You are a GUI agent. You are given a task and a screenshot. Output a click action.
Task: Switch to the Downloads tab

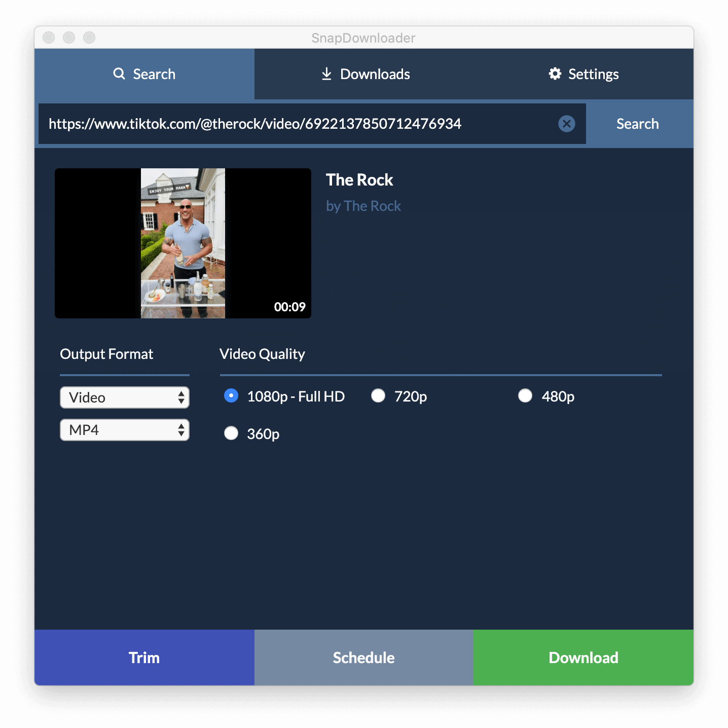coord(364,74)
